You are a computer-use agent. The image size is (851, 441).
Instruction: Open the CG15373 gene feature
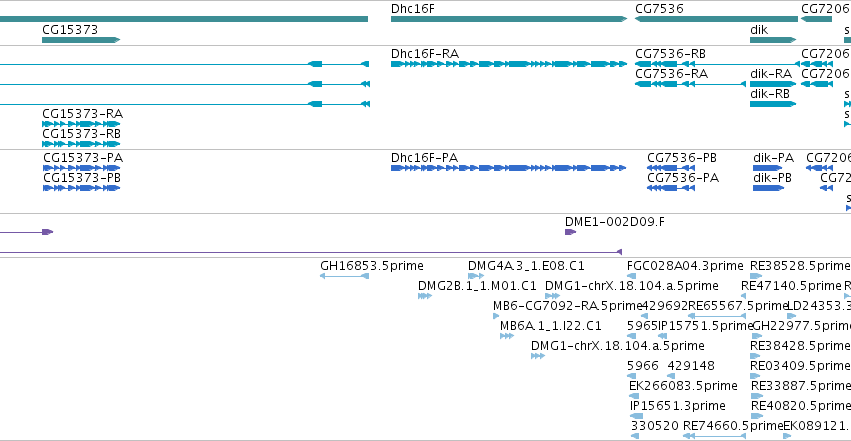click(81, 40)
